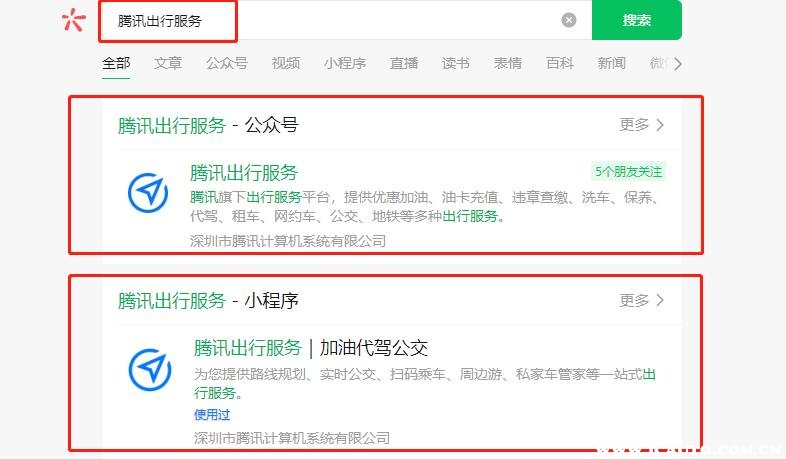
Task: Expand more tabs with the right chevron
Action: click(678, 64)
